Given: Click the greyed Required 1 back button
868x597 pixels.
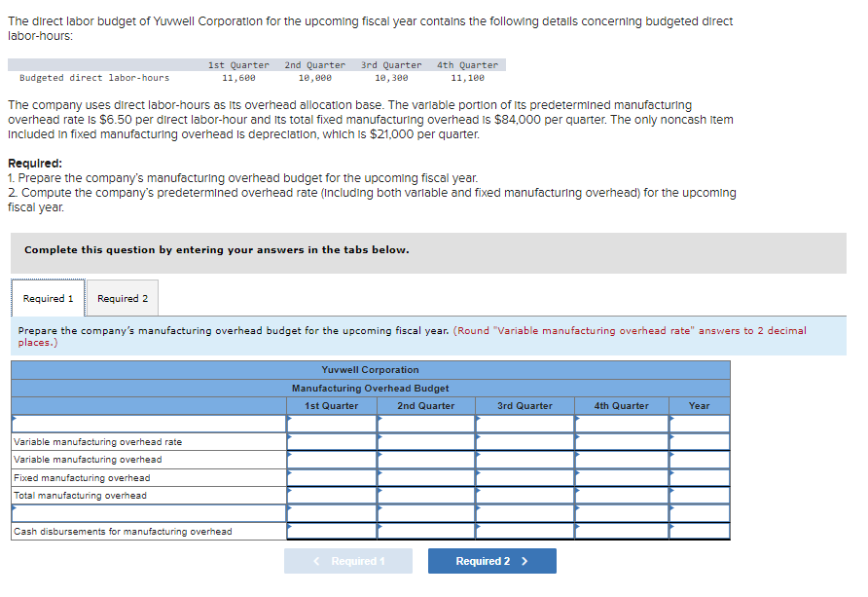Looking at the screenshot, I should click(x=348, y=561).
